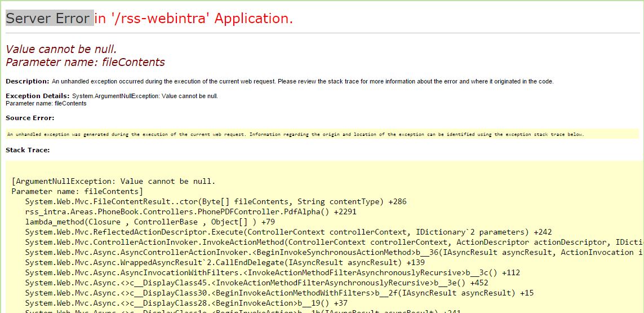644x313 pixels.
Task: Click the PhonePDFController.PdfAlpha() +2291 line
Action: click(190, 212)
